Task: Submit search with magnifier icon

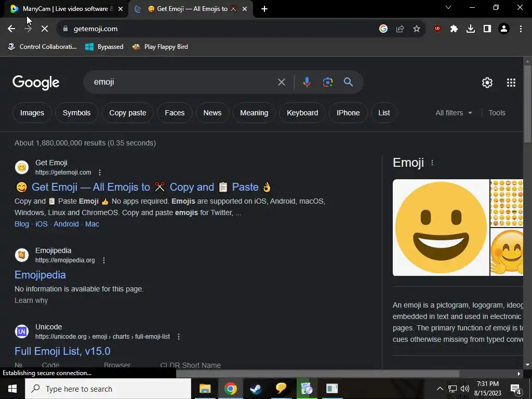Action: (x=348, y=82)
